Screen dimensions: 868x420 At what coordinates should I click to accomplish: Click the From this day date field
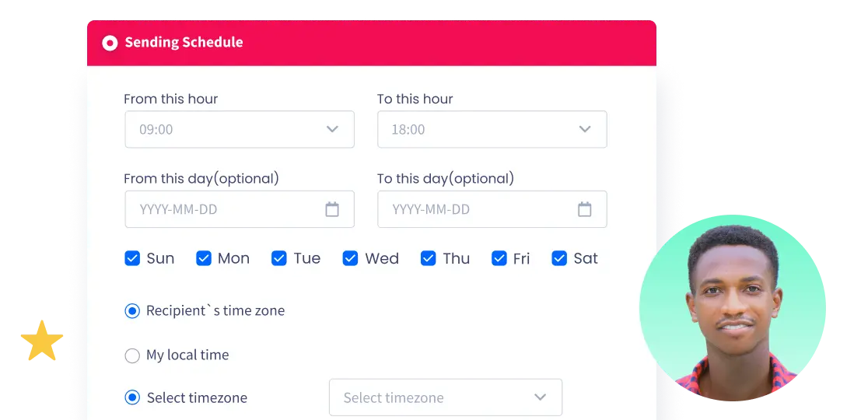pos(226,209)
